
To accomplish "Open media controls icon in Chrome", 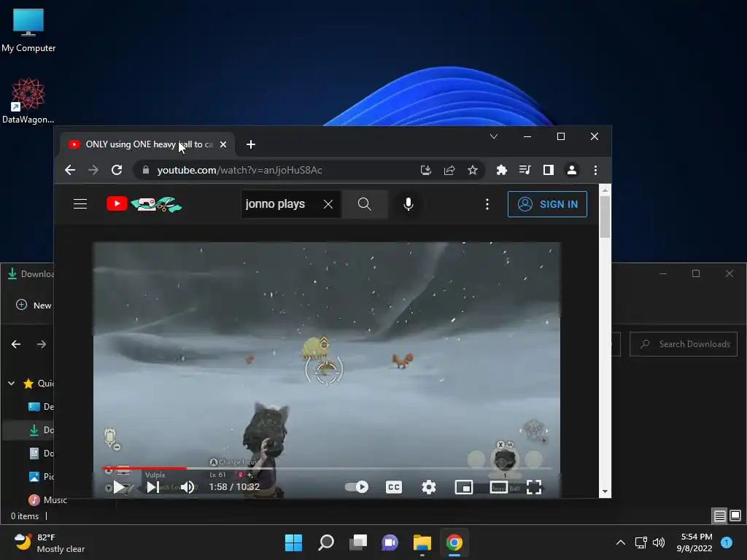I will 525,170.
